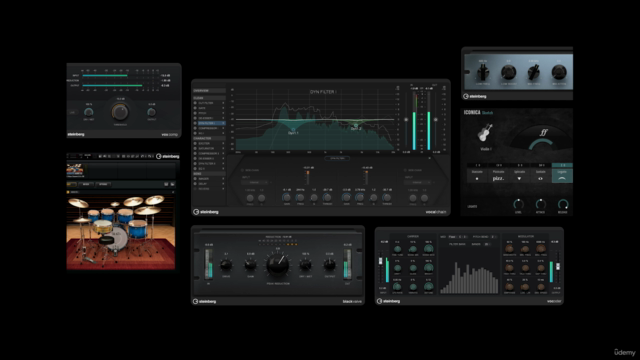Expand the REVERB row arrow

[x=223, y=189]
